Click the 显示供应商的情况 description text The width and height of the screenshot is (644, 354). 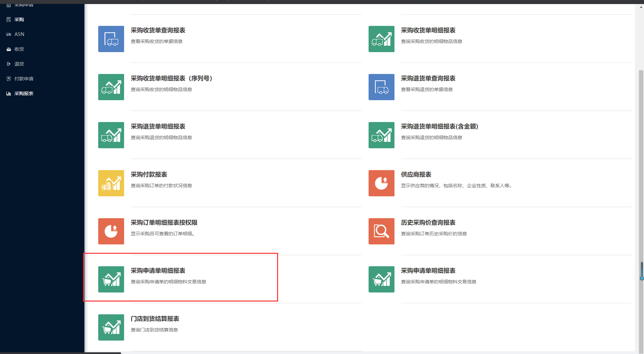[x=457, y=186]
